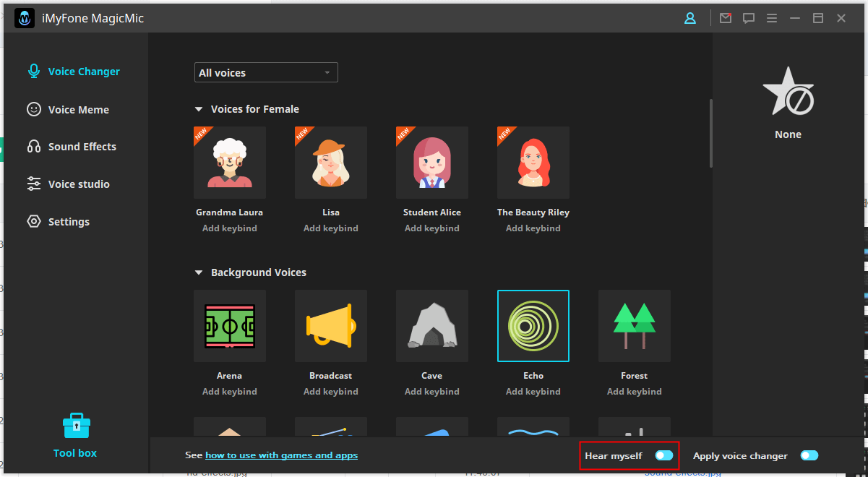Click the Voice studio sliders icon
The image size is (868, 477).
click(34, 184)
